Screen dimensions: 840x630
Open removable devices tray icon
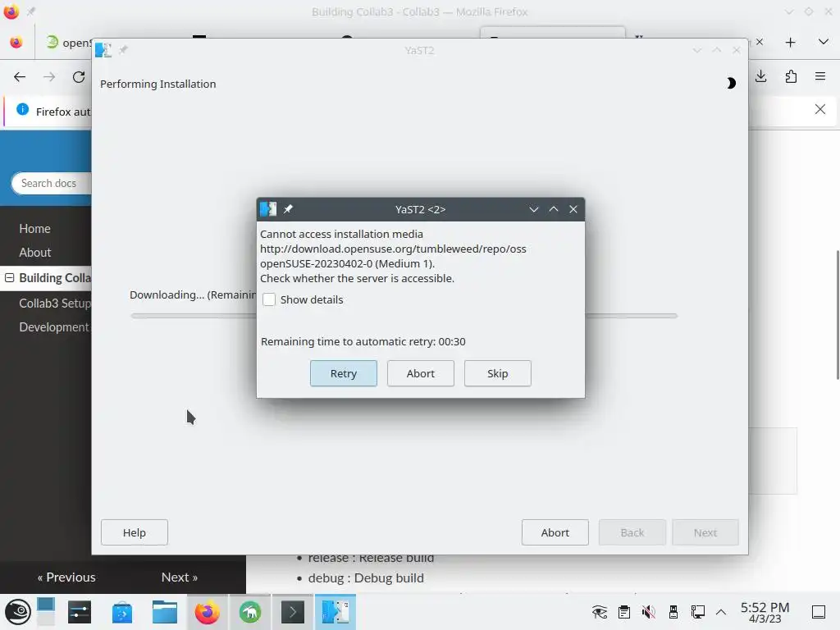coord(673,612)
